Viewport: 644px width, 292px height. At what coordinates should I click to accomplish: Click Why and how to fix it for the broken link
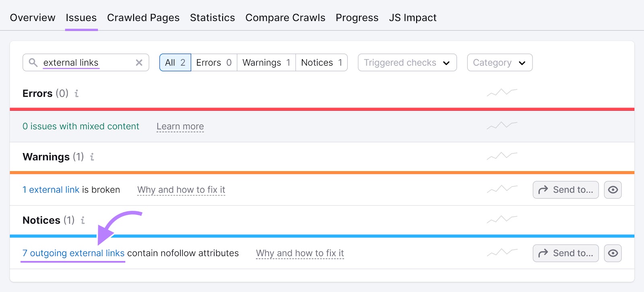[181, 189]
